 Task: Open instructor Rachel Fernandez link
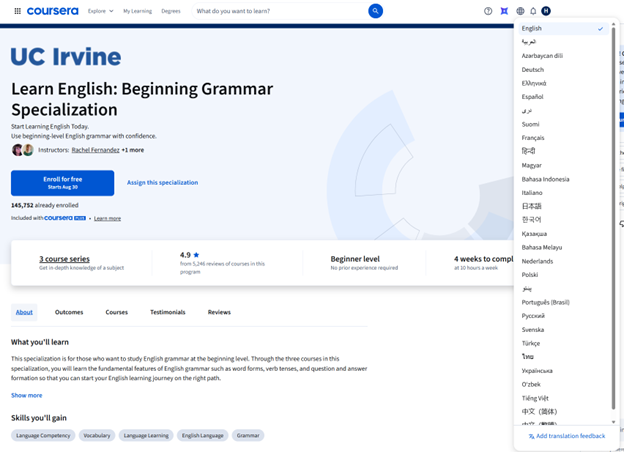(x=96, y=150)
